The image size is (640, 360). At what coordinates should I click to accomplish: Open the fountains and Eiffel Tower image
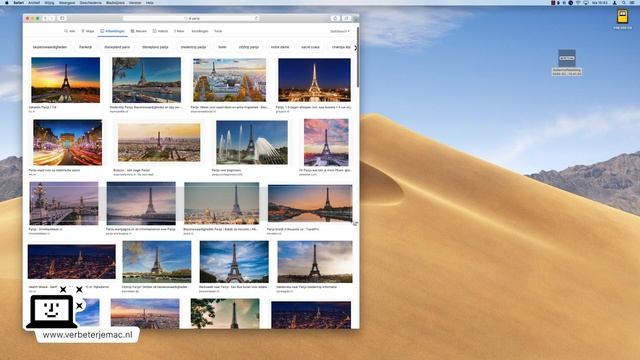[252, 142]
